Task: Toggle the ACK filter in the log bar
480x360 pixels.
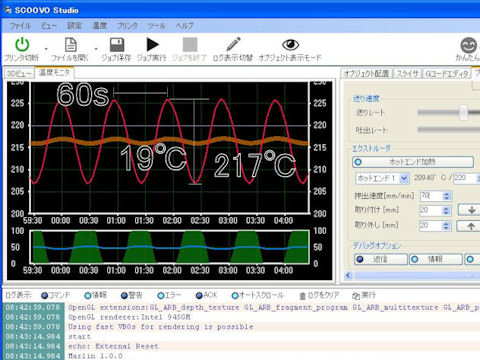Action: point(206,295)
